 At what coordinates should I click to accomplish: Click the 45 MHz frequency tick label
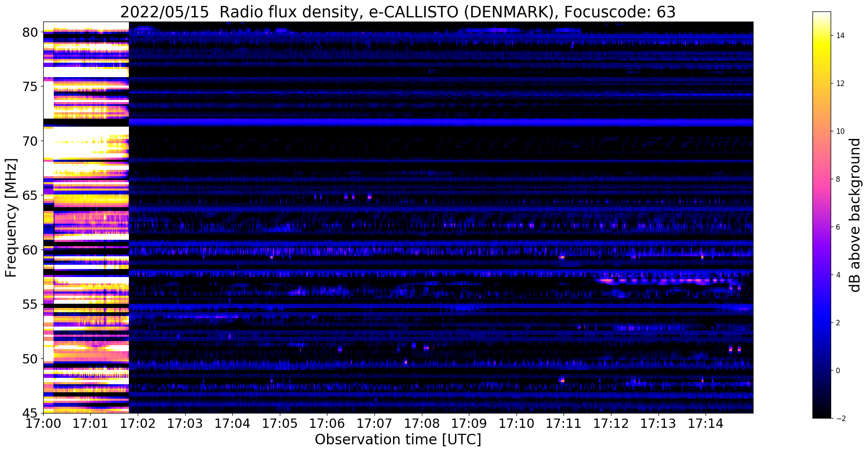click(x=31, y=413)
